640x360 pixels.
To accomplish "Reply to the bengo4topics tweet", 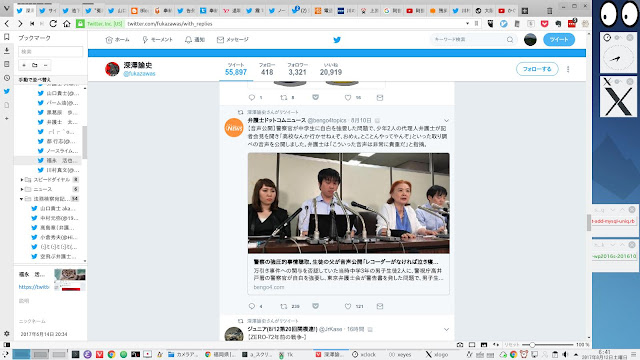I will [252, 306].
